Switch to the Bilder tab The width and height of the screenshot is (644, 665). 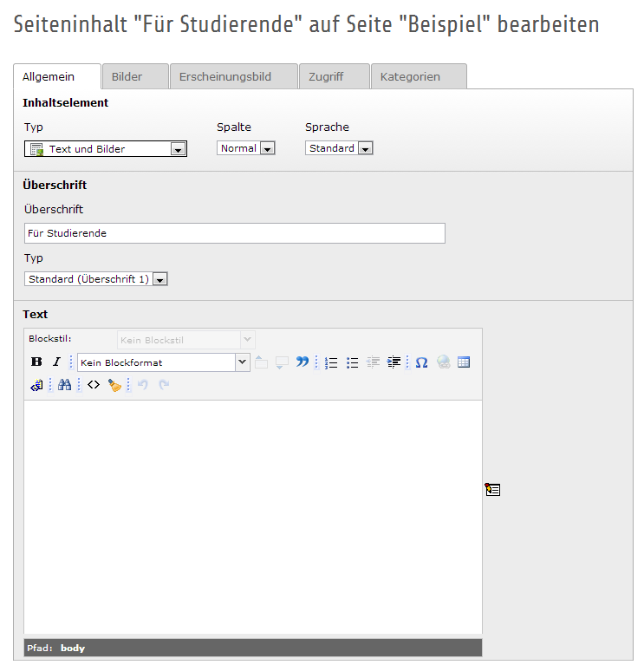click(127, 76)
